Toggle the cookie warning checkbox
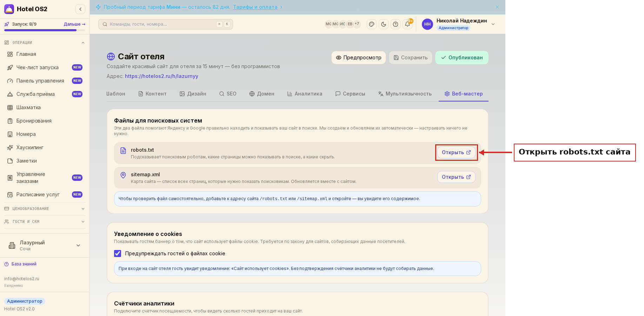This screenshot has height=316, width=644. [118, 254]
